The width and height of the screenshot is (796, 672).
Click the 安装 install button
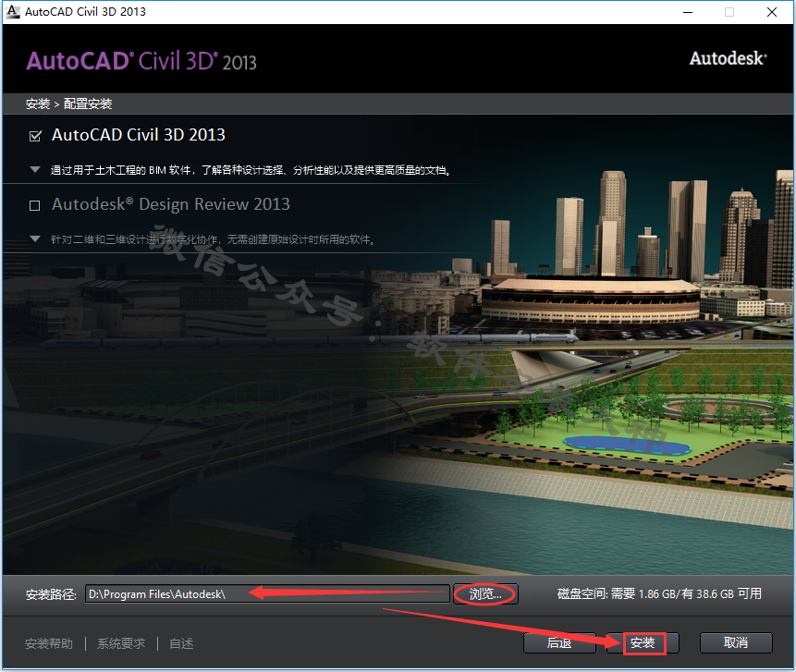(x=643, y=643)
